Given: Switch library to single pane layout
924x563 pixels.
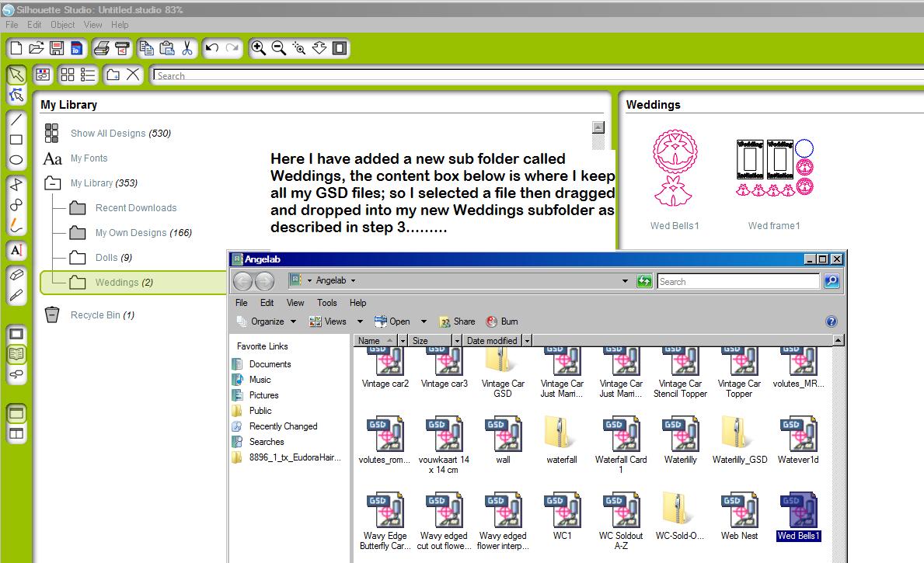Looking at the screenshot, I should (16, 413).
